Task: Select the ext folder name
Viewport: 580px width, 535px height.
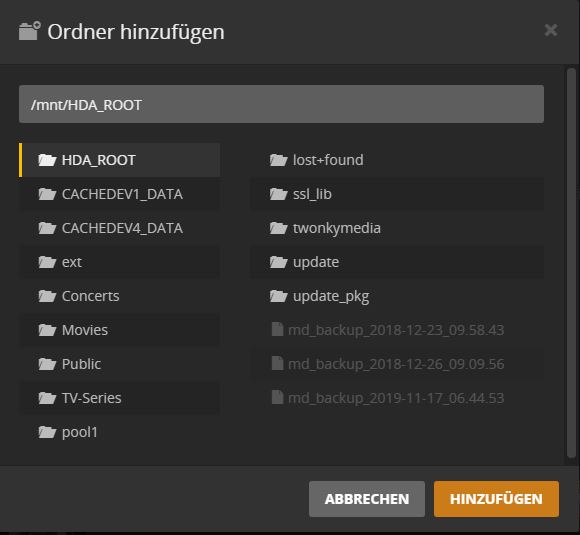Action: click(72, 262)
